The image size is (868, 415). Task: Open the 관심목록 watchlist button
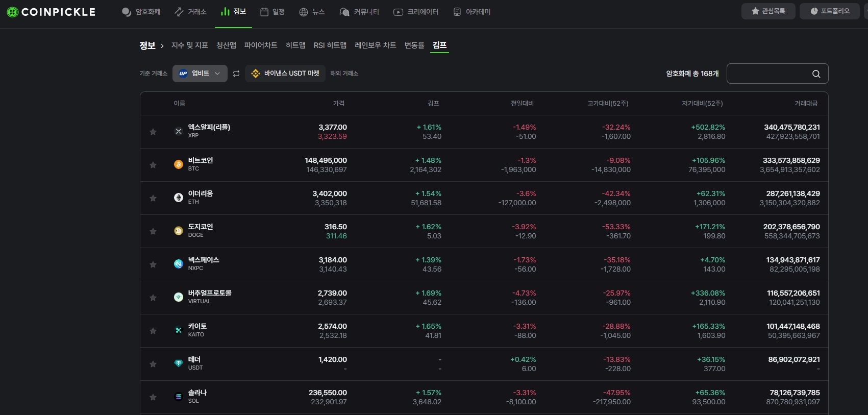click(768, 11)
